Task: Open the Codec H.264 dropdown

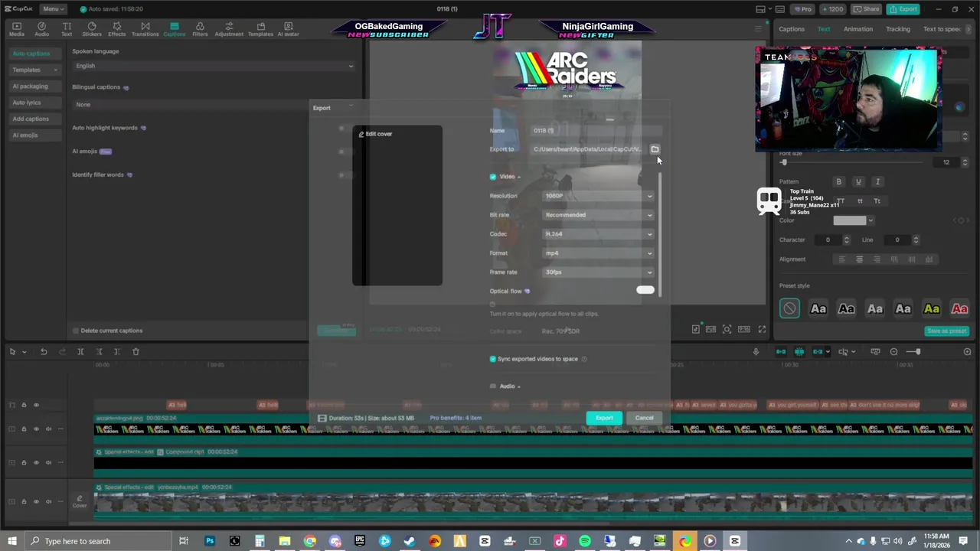Action: coord(599,234)
